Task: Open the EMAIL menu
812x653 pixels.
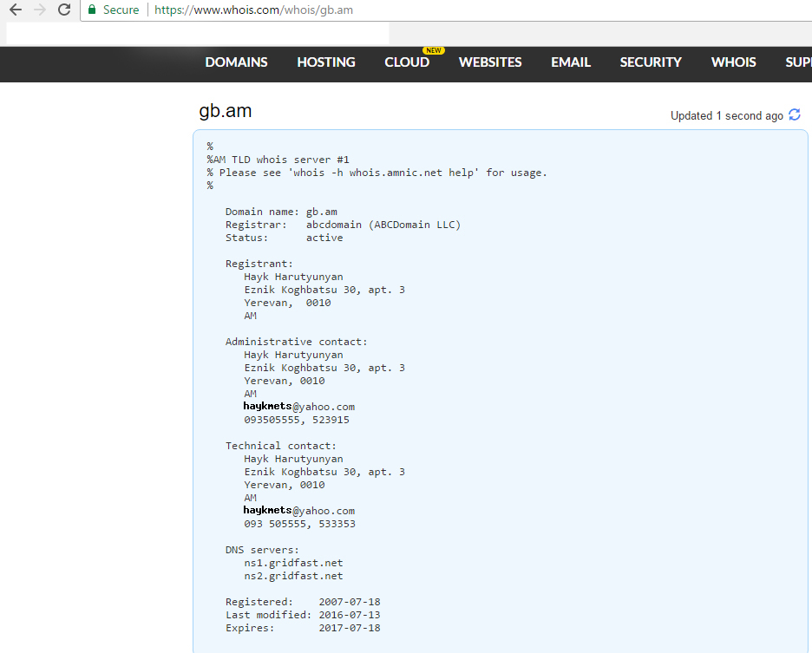Action: coord(571,62)
